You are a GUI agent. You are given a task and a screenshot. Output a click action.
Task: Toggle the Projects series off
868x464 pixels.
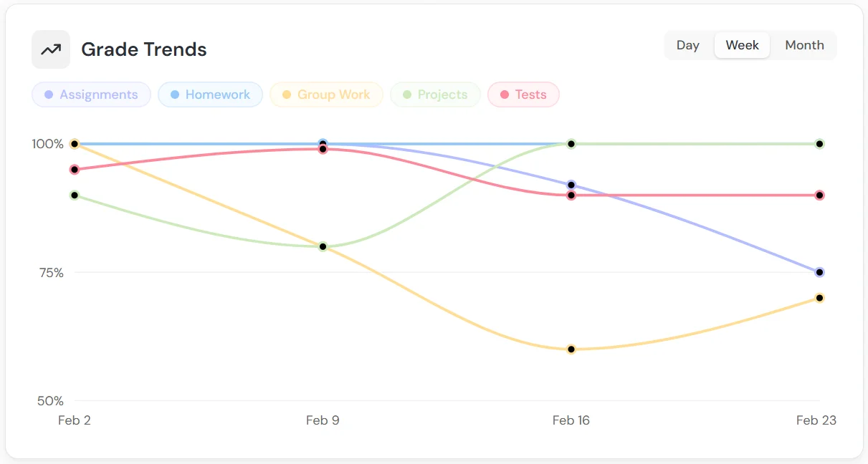[x=435, y=94]
